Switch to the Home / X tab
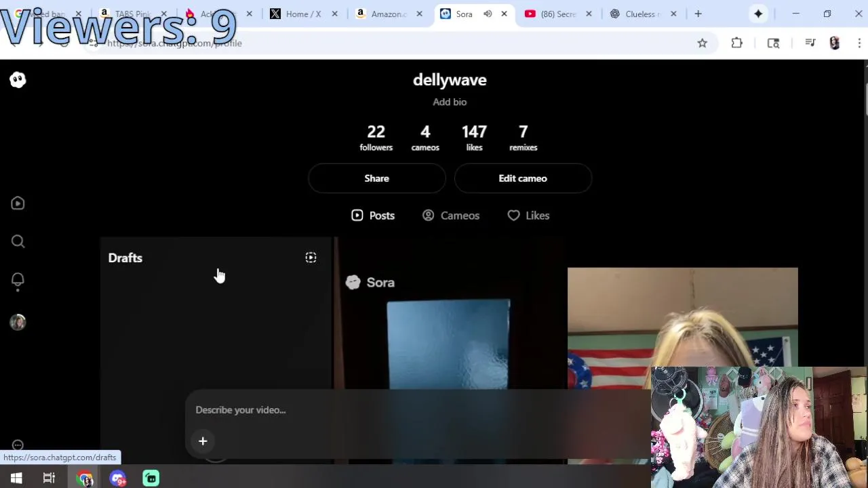 point(304,14)
